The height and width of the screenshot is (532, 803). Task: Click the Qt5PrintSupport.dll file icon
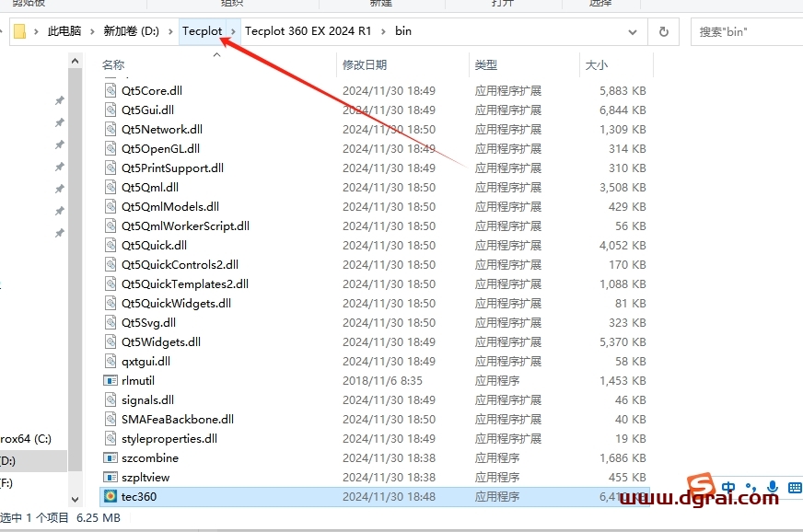click(x=111, y=168)
